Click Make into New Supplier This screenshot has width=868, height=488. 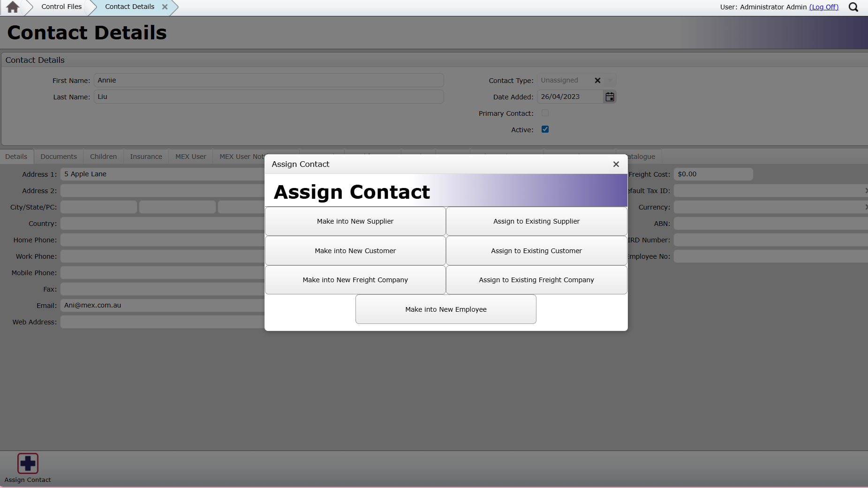tap(355, 221)
